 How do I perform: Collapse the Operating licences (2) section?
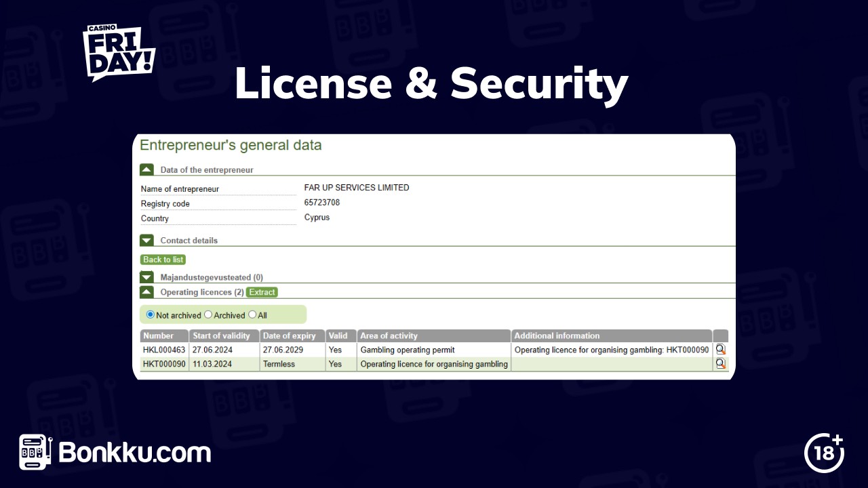[146, 291]
